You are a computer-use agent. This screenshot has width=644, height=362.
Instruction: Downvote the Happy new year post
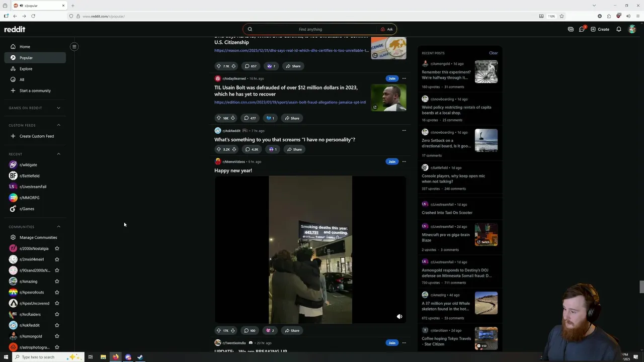pyautogui.click(x=232, y=331)
